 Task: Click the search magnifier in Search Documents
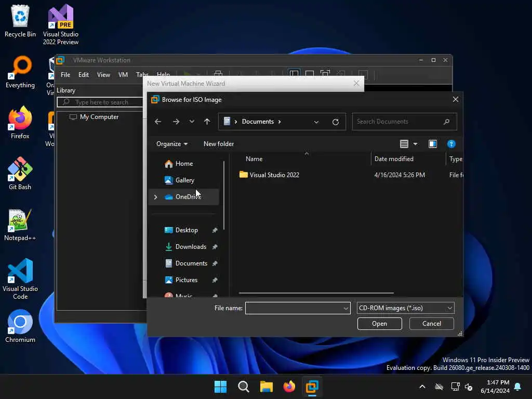[x=446, y=122]
